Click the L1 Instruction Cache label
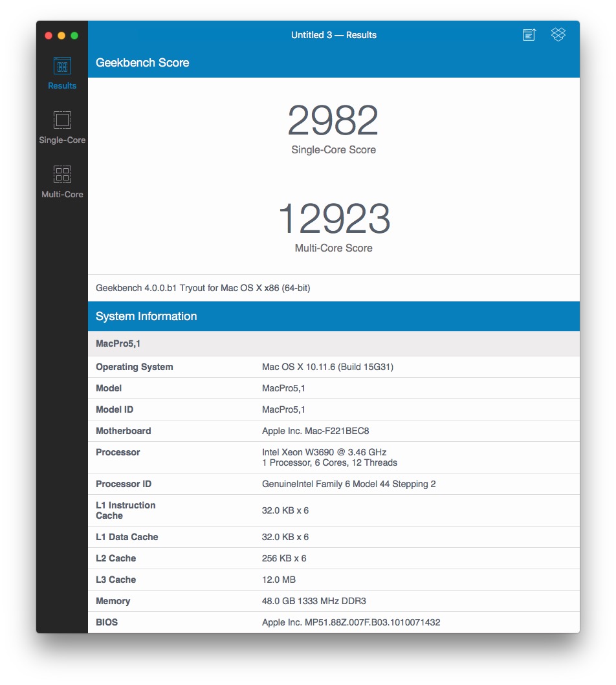This screenshot has width=616, height=685. 126,510
